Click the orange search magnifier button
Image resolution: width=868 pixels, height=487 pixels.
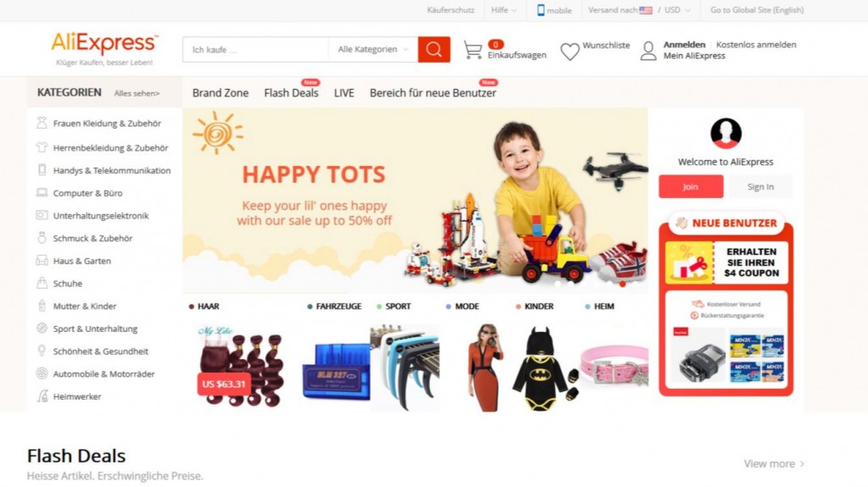click(434, 50)
